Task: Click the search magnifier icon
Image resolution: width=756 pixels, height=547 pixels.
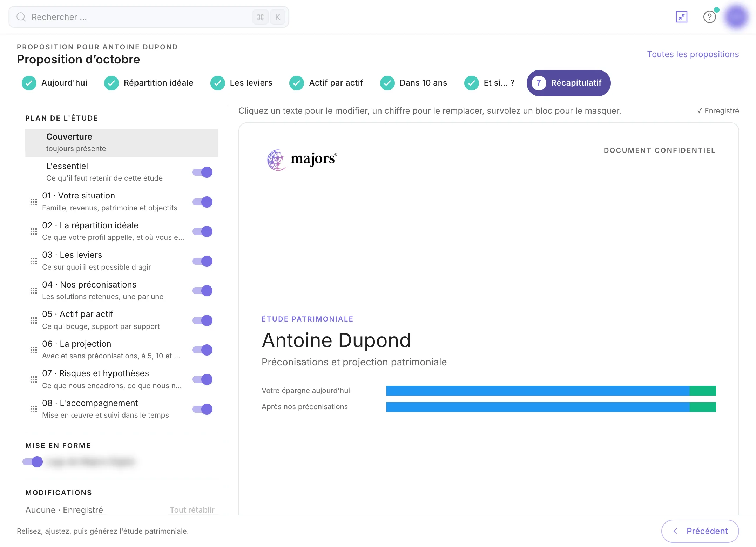Action: pos(21,17)
